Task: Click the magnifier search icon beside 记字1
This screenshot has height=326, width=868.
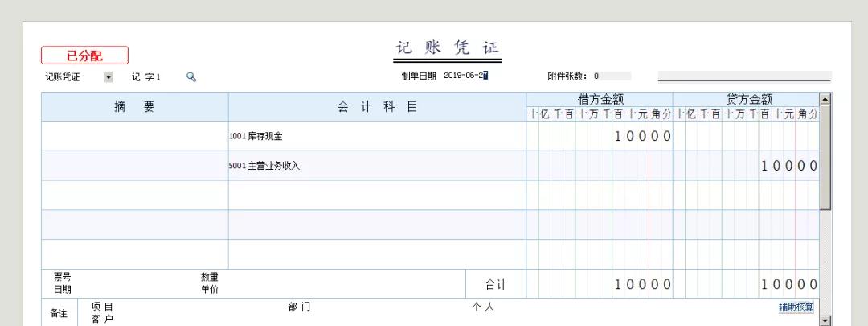Action: (191, 77)
